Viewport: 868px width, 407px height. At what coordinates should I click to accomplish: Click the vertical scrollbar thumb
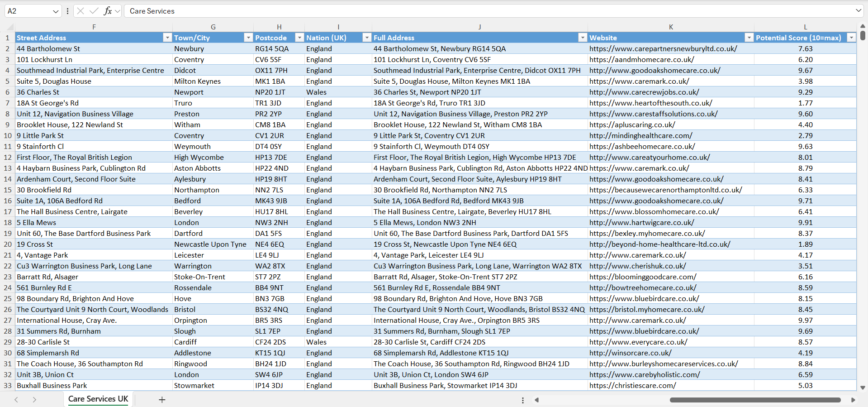pos(863,35)
